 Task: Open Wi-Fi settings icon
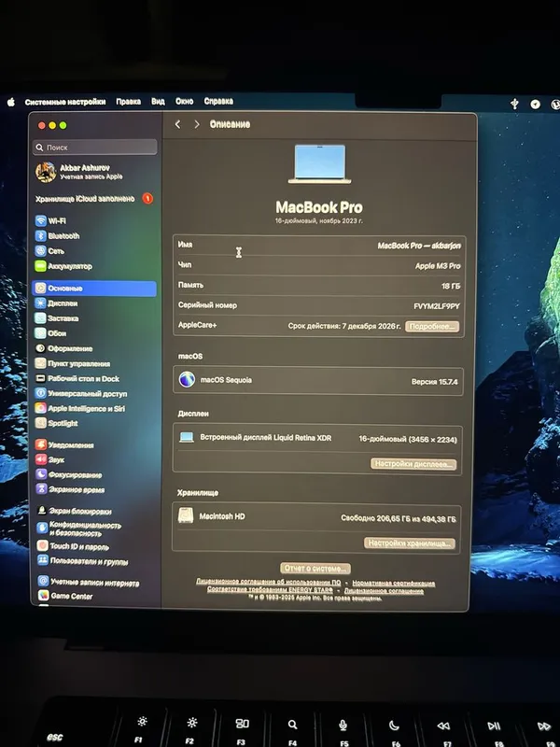pyautogui.click(x=40, y=220)
